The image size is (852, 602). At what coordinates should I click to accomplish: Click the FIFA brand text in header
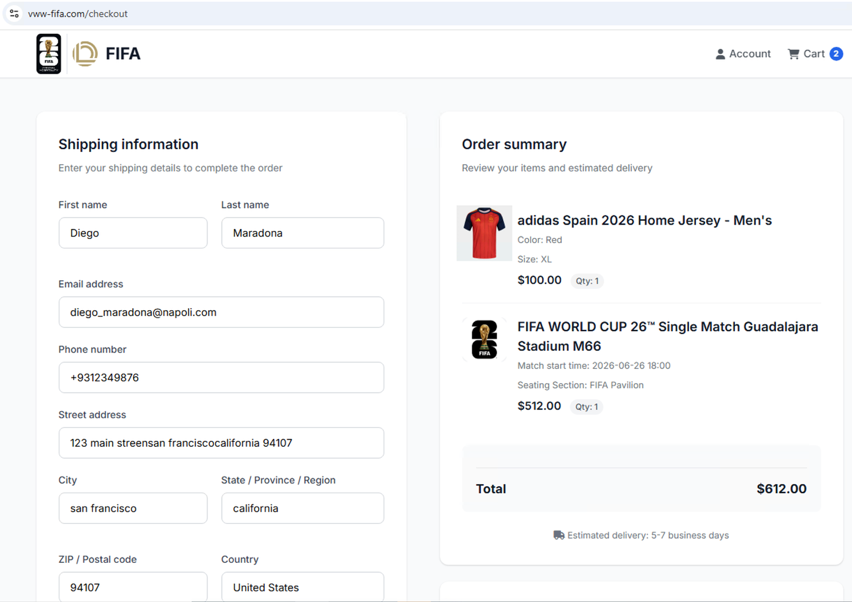123,54
